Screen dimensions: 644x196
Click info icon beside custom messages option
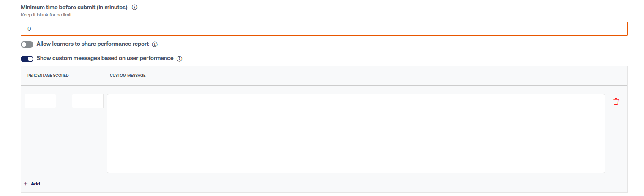179,59
